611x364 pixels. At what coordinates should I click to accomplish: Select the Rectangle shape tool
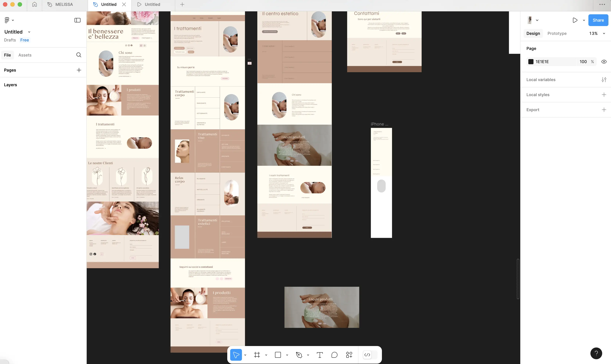(x=278, y=355)
